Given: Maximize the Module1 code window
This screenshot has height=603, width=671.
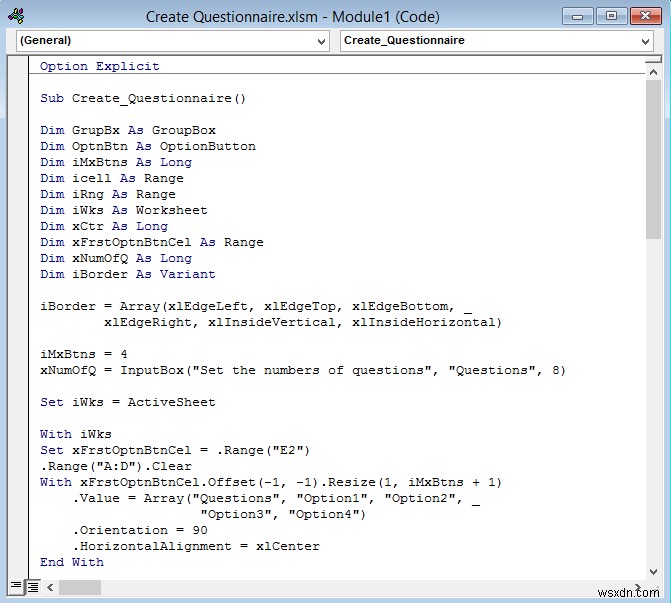Looking at the screenshot, I should pyautogui.click(x=612, y=16).
